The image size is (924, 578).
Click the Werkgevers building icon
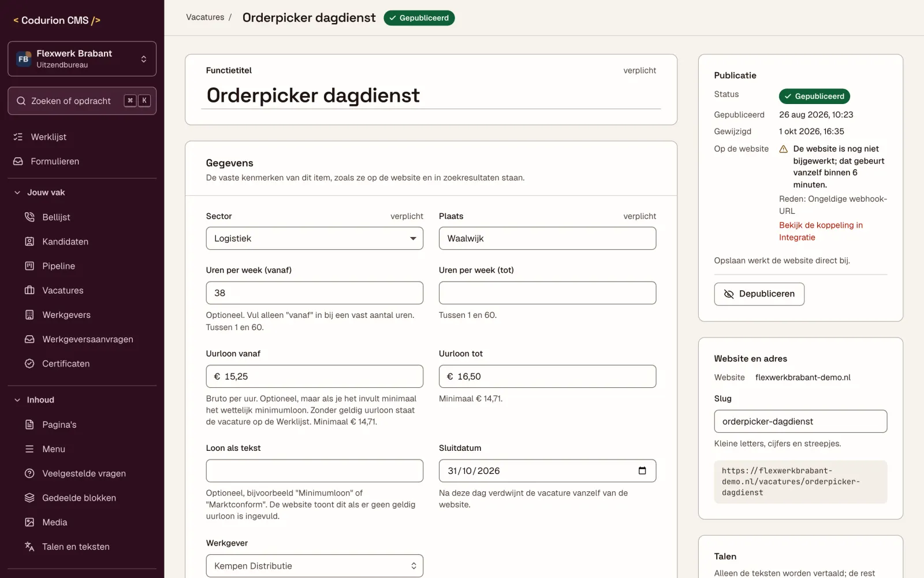29,315
